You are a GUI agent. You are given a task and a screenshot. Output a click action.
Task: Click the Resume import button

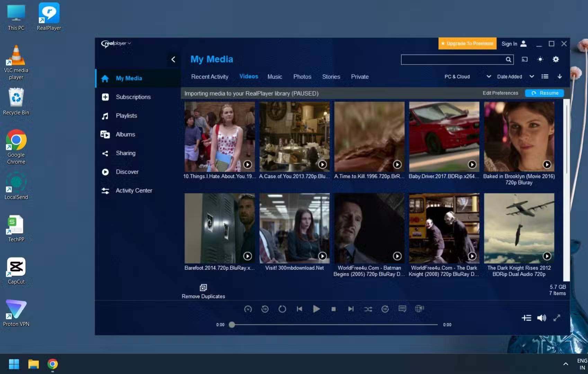point(544,93)
